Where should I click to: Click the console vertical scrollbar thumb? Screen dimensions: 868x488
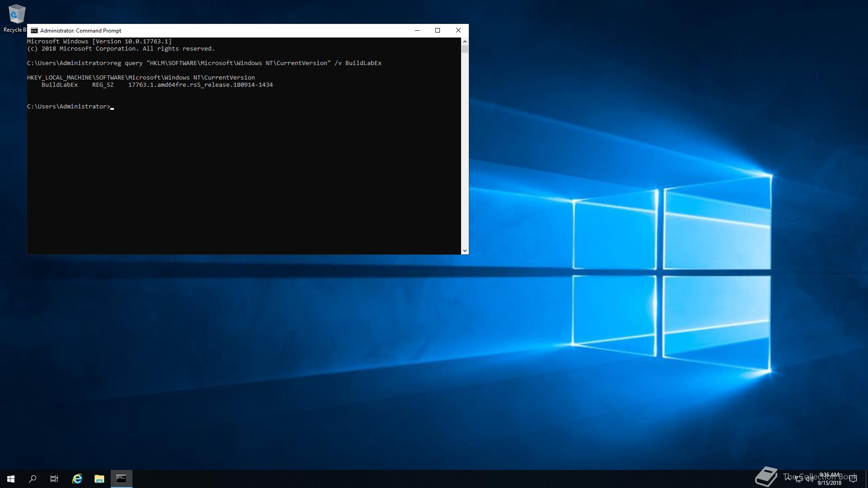coord(465,49)
